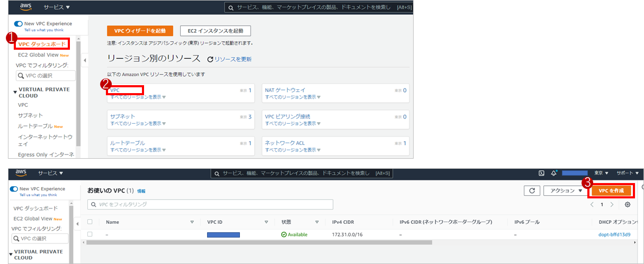644x264 pixels.
Task: Refresh the Your VPCs table
Action: (531, 190)
